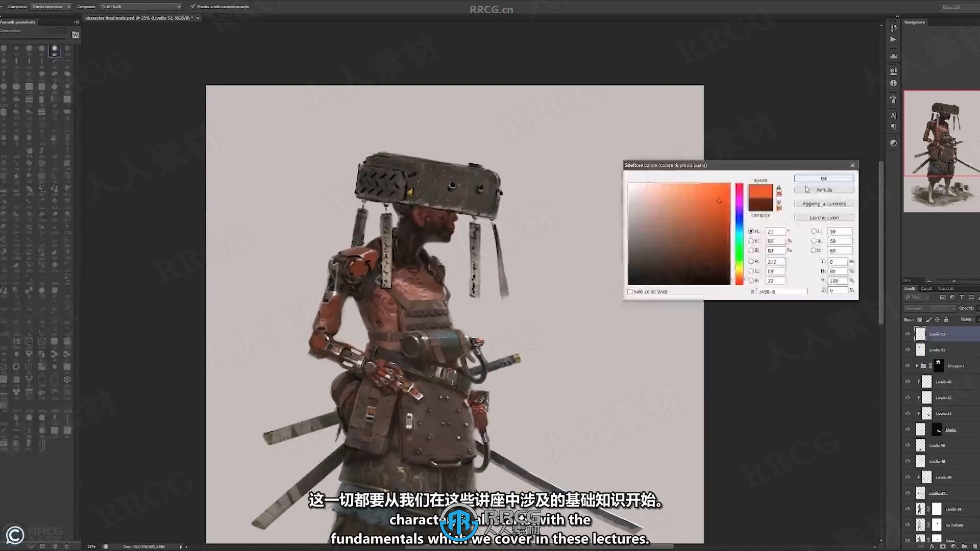The width and height of the screenshot is (980, 551).
Task: Open the Info panel icon
Action: tap(893, 83)
